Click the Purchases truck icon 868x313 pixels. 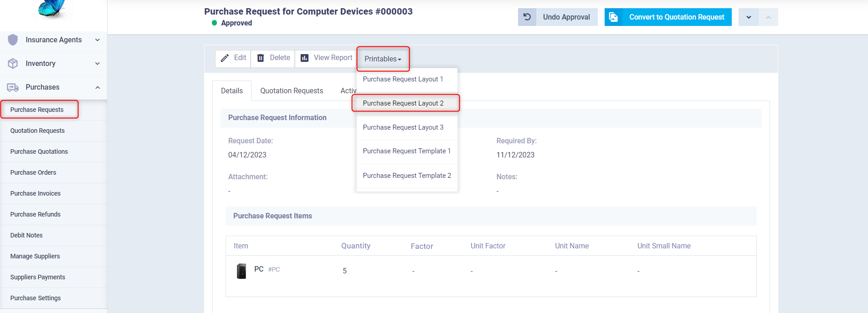[13, 87]
